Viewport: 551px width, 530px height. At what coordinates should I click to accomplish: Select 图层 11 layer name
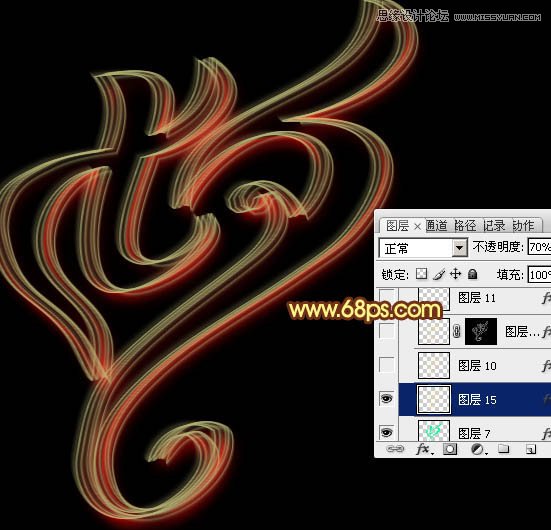tap(477, 298)
